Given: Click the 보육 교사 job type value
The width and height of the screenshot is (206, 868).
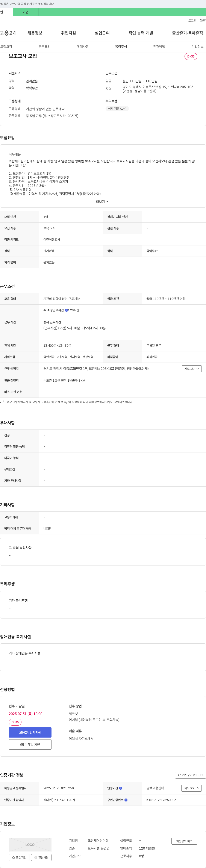Looking at the screenshot, I should (x=50, y=228).
